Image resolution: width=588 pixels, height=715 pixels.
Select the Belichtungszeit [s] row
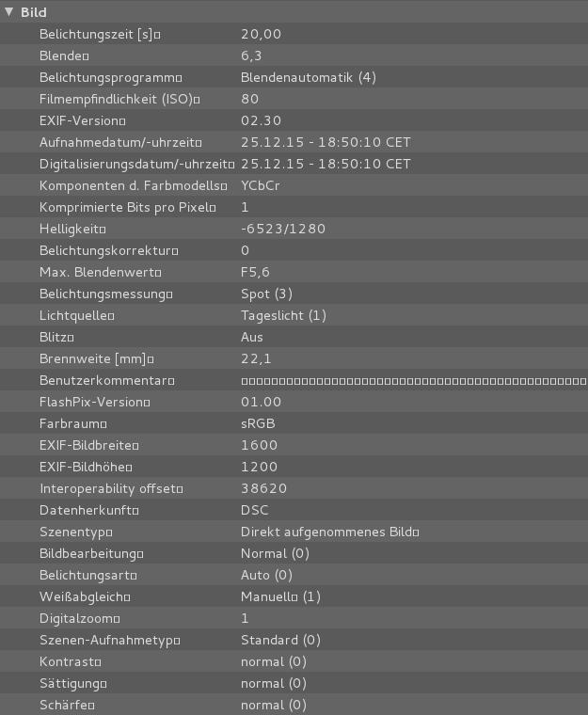tap(100, 34)
